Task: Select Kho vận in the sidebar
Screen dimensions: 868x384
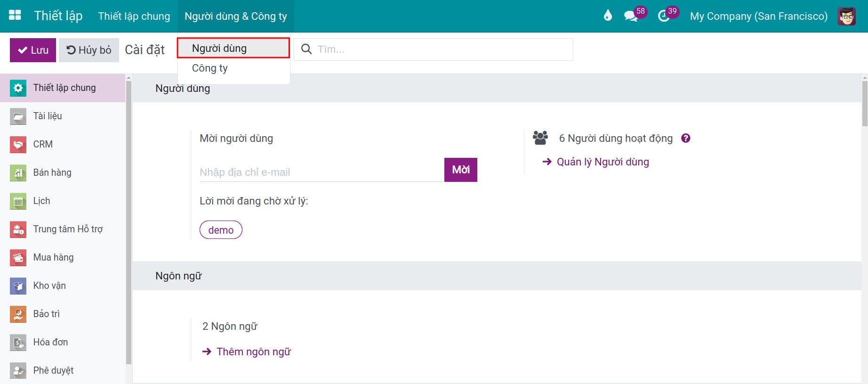Action: [x=63, y=286]
